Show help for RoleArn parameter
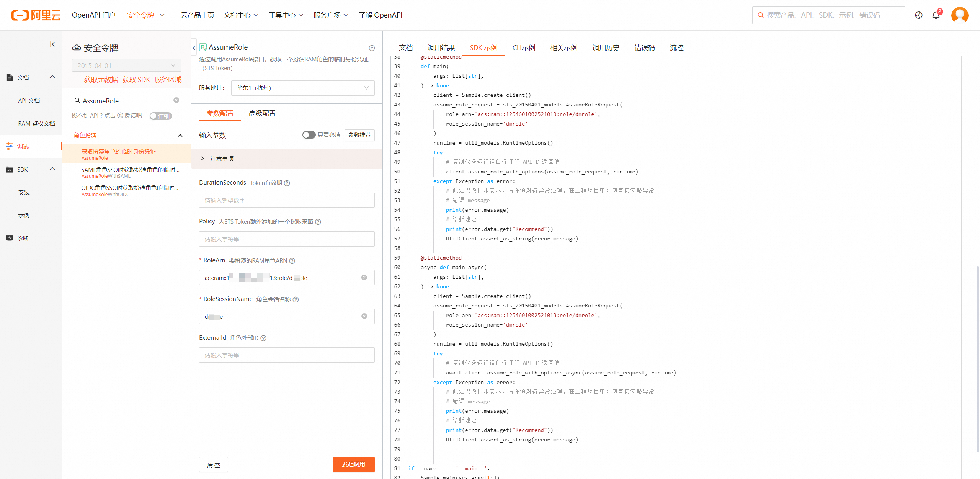 (x=292, y=261)
